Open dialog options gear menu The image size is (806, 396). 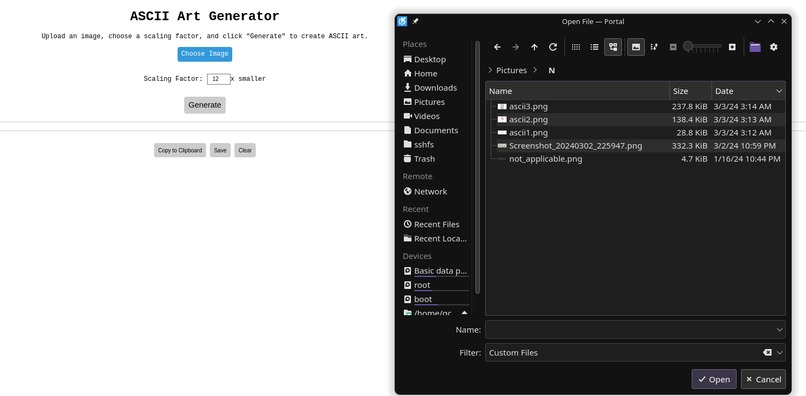pyautogui.click(x=774, y=47)
